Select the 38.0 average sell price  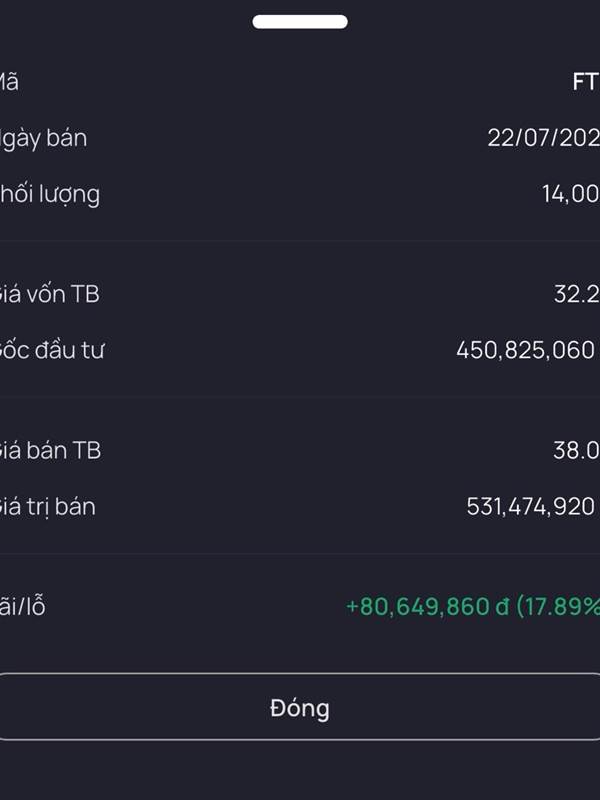(576, 450)
